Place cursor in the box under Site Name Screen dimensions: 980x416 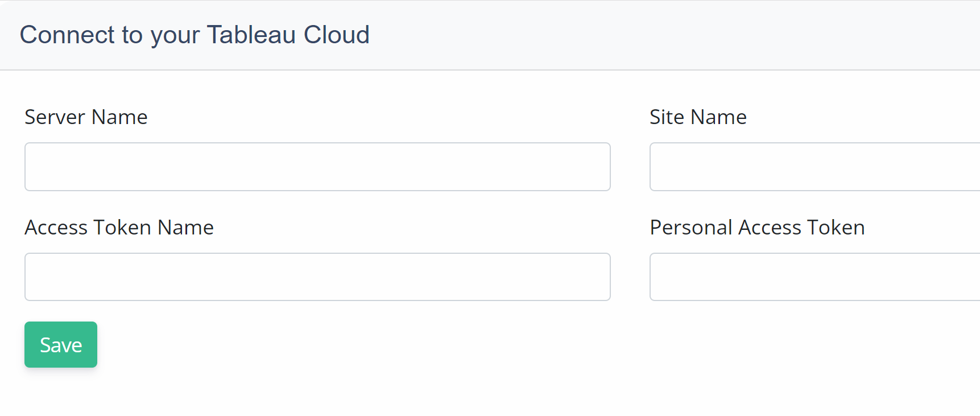click(814, 167)
